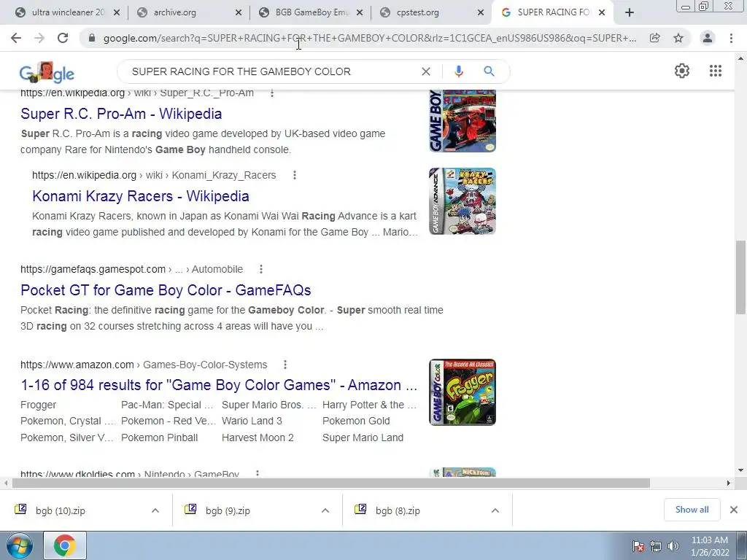Click the Google logo
The height and width of the screenshot is (560, 747).
[x=47, y=72]
